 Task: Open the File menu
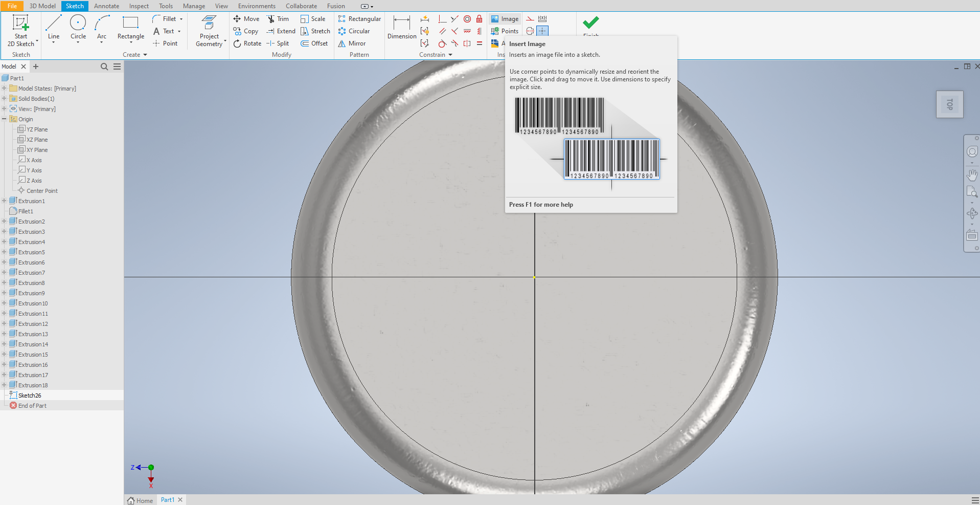coord(12,6)
